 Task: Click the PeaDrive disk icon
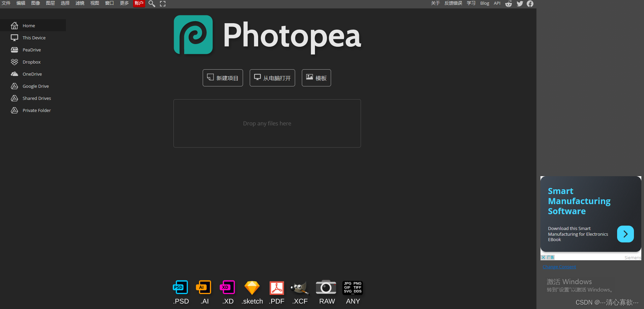tap(14, 50)
